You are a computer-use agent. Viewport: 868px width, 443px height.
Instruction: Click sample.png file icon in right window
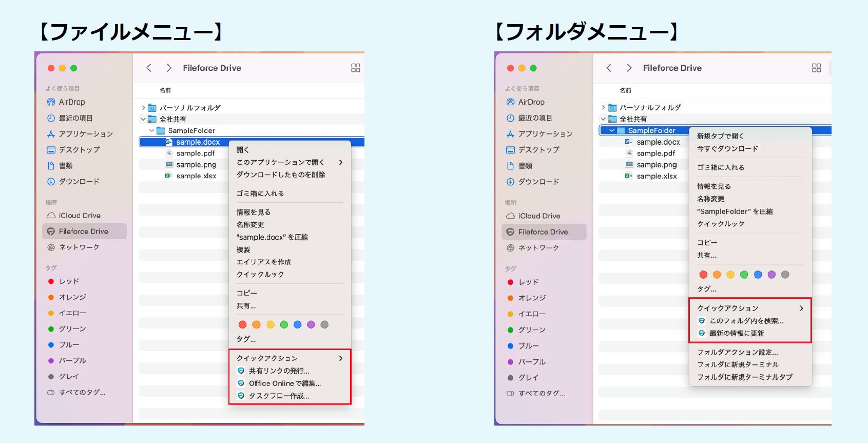tap(629, 165)
